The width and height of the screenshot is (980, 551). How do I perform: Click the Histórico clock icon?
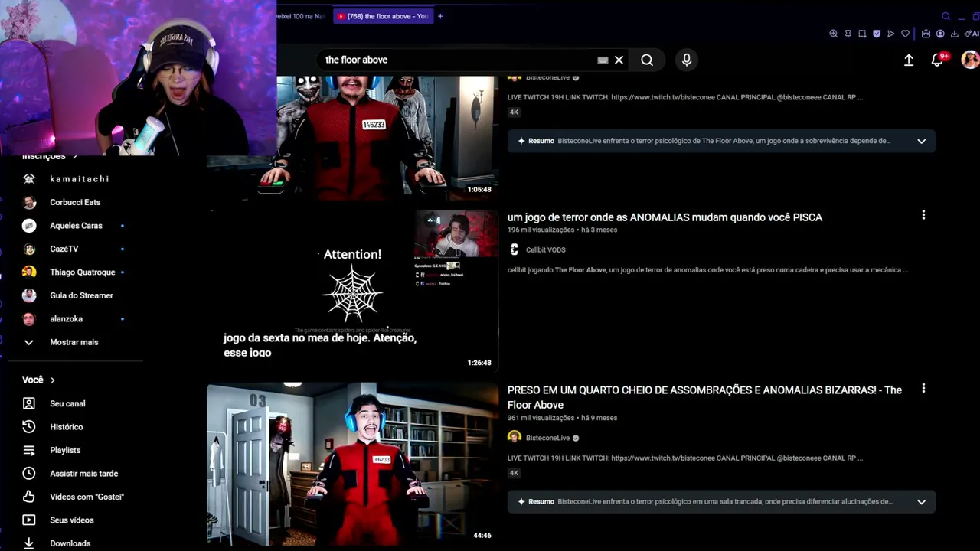[29, 427]
